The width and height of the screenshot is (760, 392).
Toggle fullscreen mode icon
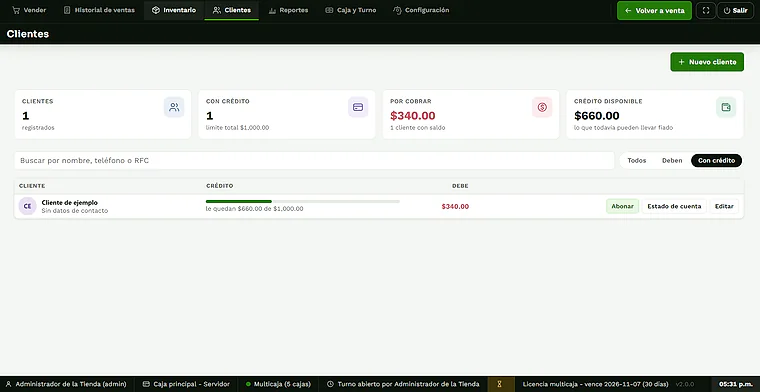(x=706, y=11)
